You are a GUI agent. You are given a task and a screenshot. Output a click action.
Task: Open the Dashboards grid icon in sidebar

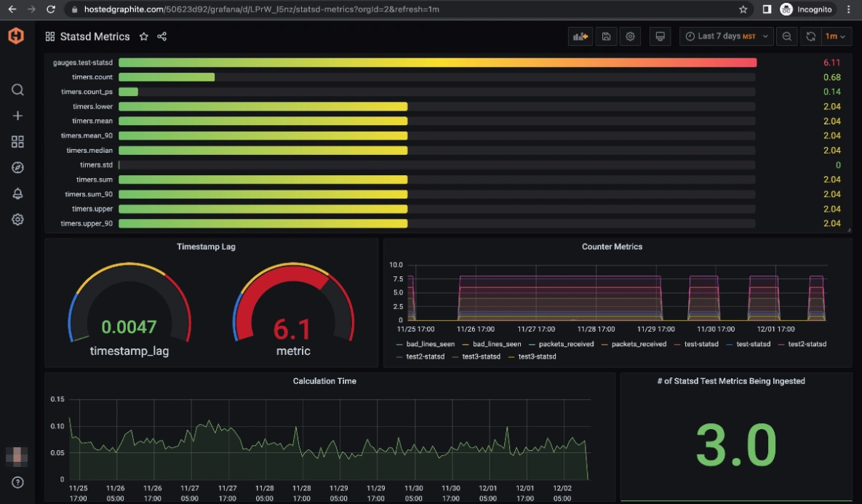click(17, 142)
